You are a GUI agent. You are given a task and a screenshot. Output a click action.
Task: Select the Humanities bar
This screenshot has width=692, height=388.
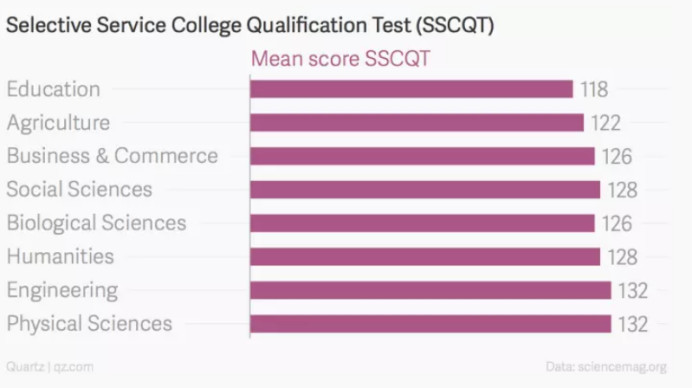(425, 257)
